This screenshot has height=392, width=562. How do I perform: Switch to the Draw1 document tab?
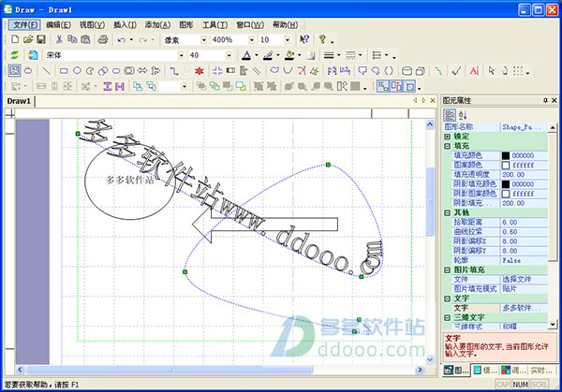coord(19,101)
